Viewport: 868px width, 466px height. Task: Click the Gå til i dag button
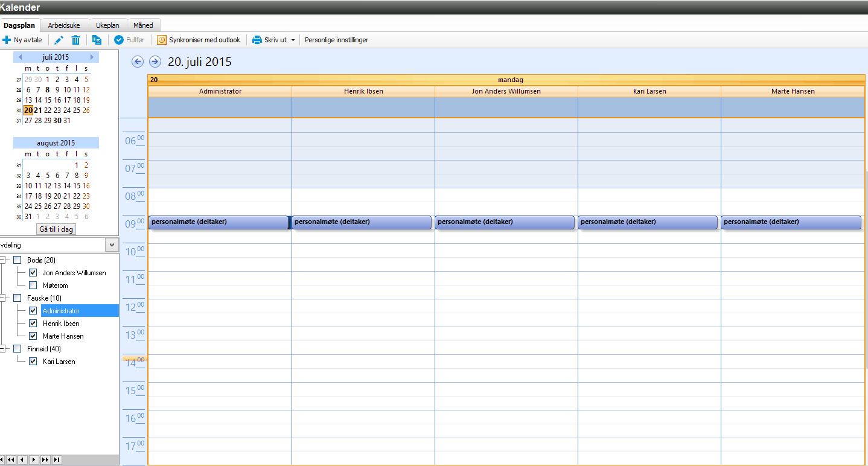[57, 229]
